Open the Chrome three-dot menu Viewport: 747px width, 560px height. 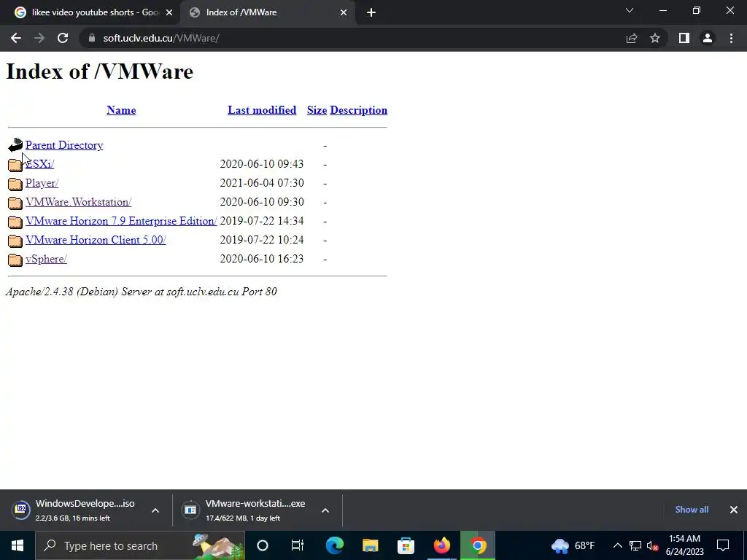point(731,38)
